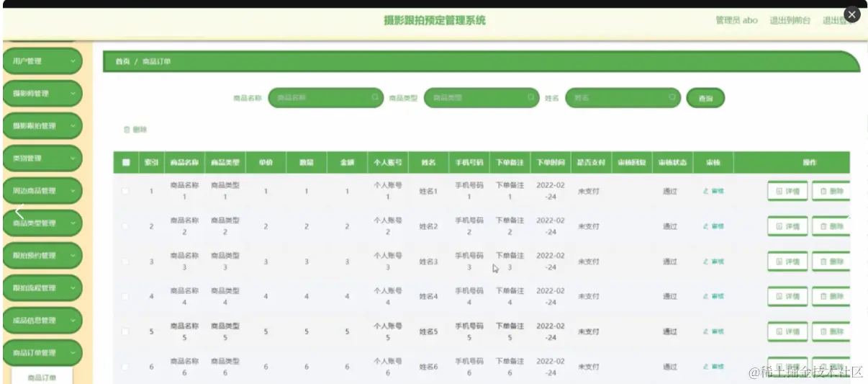Expand the 摄影师管理 chevron
The height and width of the screenshot is (384, 868).
pos(73,94)
